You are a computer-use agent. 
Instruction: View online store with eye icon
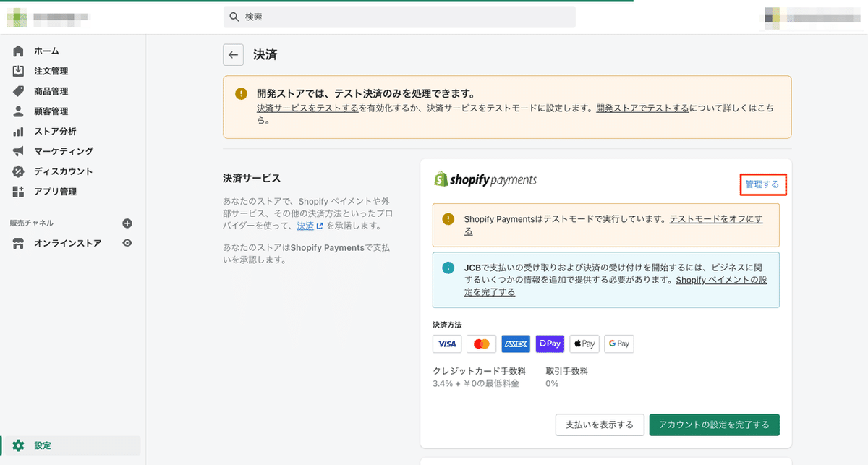127,244
